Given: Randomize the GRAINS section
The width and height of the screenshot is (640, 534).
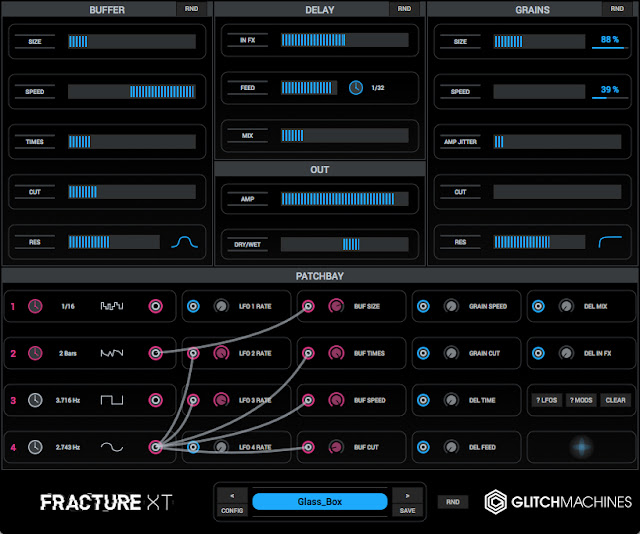Looking at the screenshot, I should point(617,9).
